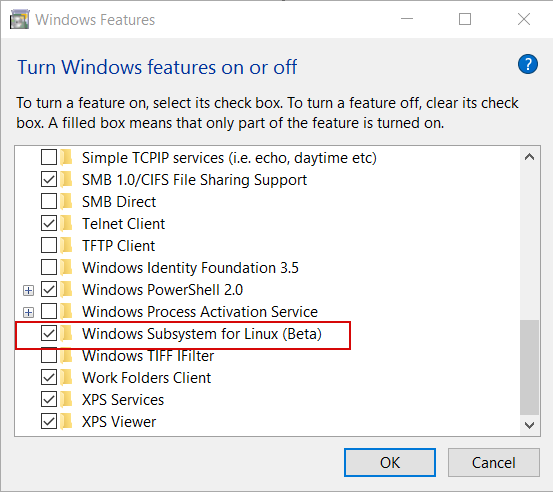Click the folder icon next to XPS Viewer
553x493 pixels.
click(x=66, y=422)
